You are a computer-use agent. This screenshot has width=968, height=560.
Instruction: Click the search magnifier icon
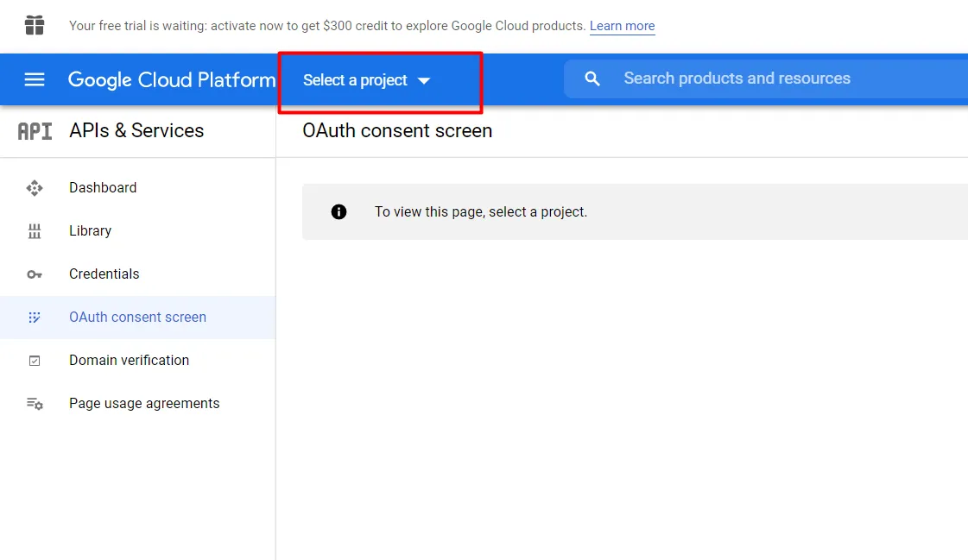592,79
